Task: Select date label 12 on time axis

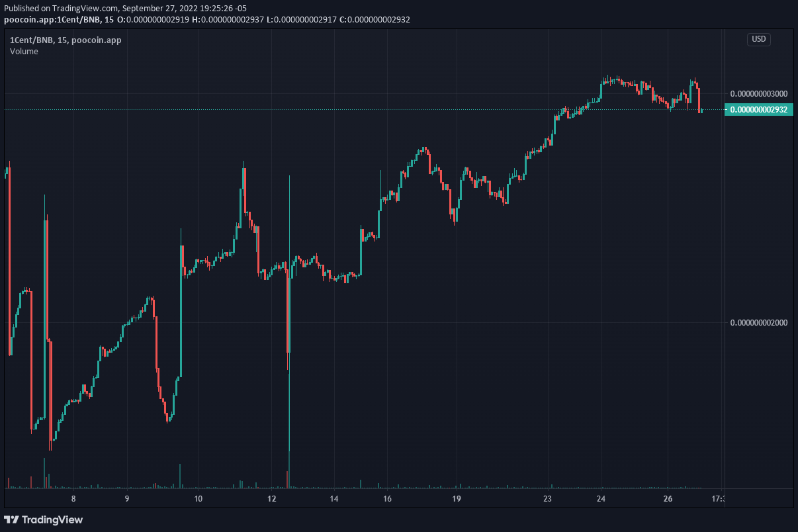Action: (271, 498)
